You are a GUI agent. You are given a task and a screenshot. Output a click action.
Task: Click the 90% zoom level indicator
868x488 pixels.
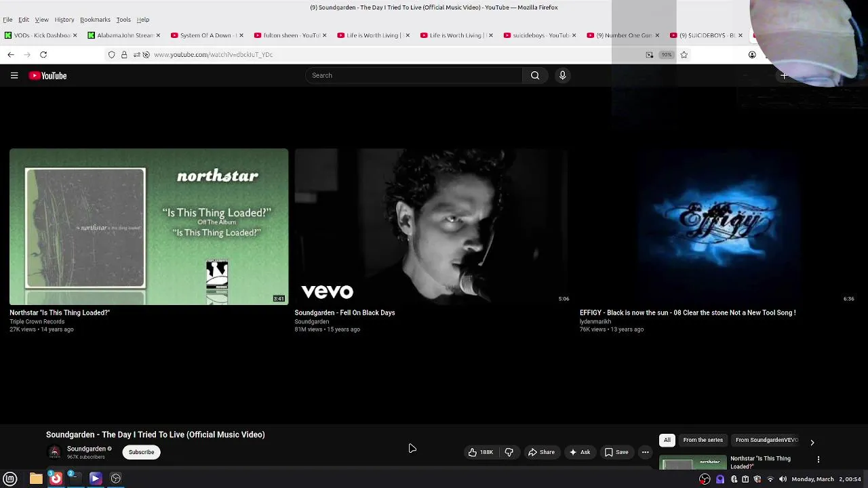(x=667, y=54)
